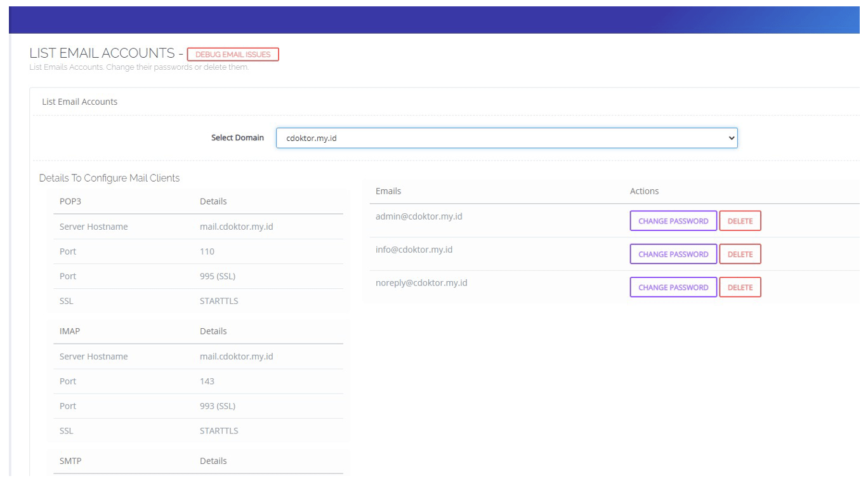Open the Select Domain dropdown
868x490 pixels.
[506, 138]
